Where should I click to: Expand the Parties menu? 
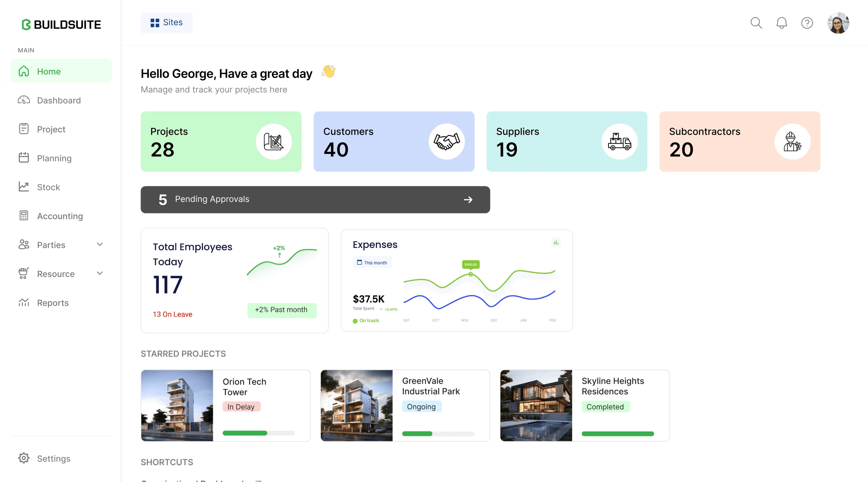click(99, 245)
